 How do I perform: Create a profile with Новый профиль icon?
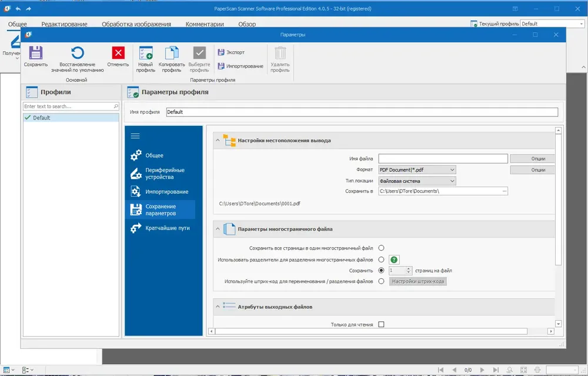coord(145,53)
